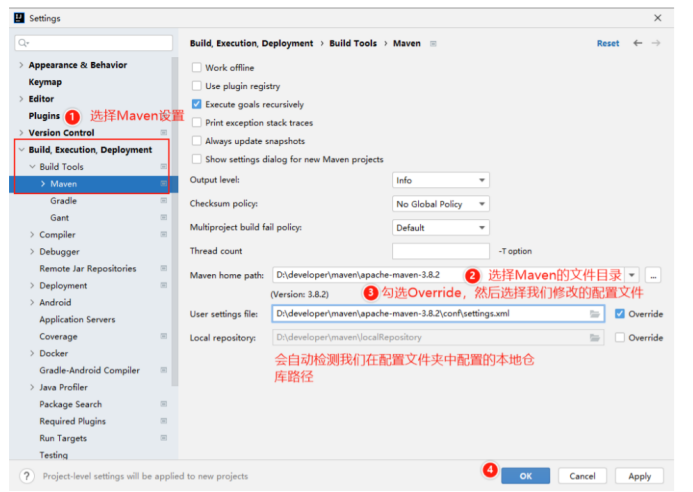This screenshot has height=492, width=693.
Task: Click project-level icon on Coverage row
Action: click(x=164, y=336)
